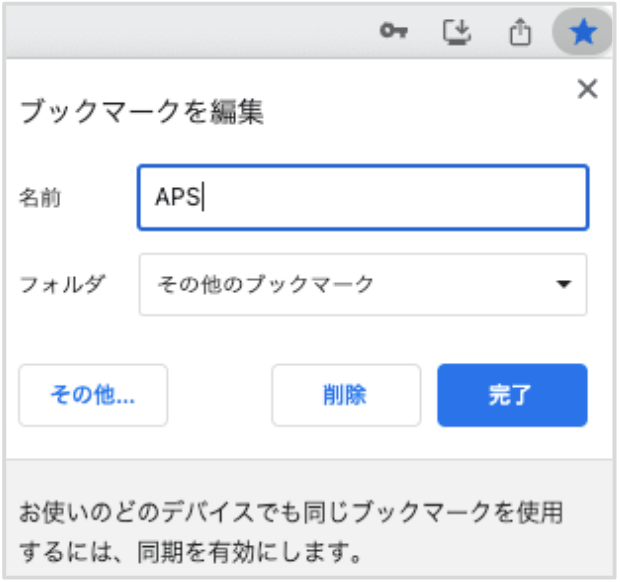Focus the 名前 name input field

pos(363,197)
